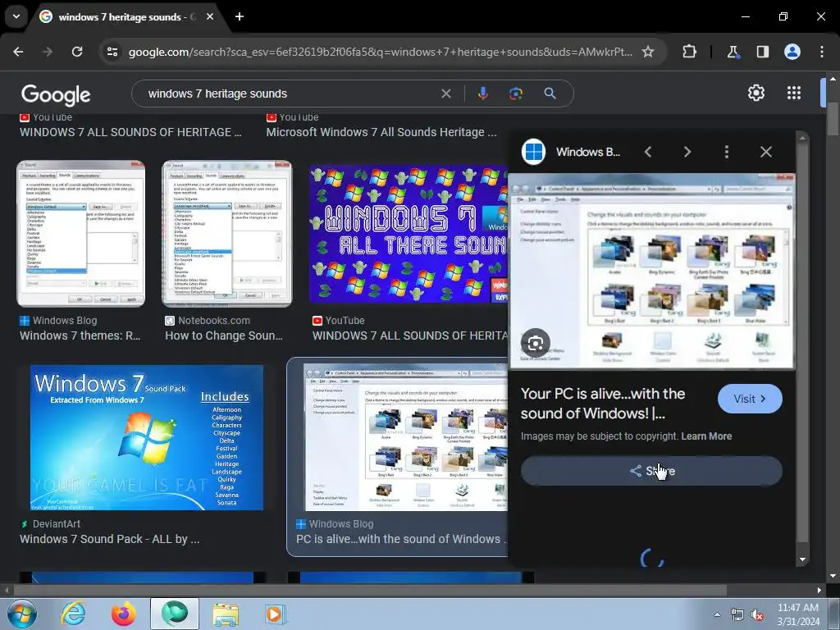Click the muted volume tray icon
Viewport: 840px width, 630px height.
pos(757,615)
